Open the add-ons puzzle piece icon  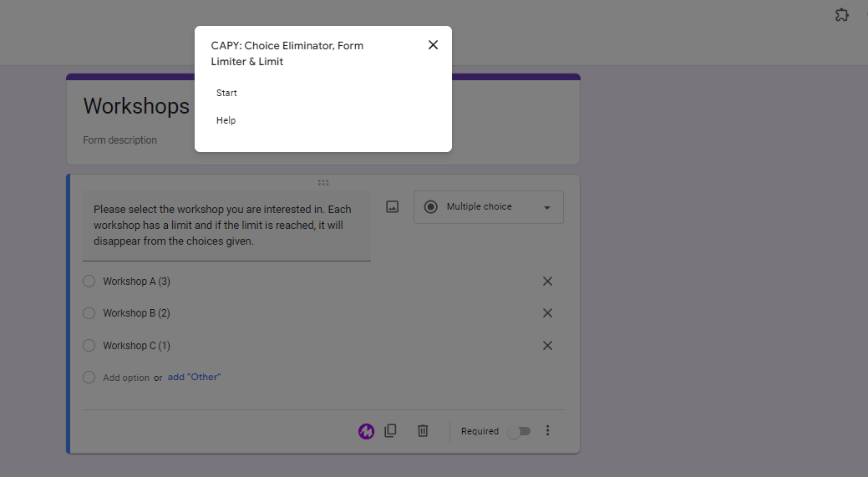[x=841, y=15]
